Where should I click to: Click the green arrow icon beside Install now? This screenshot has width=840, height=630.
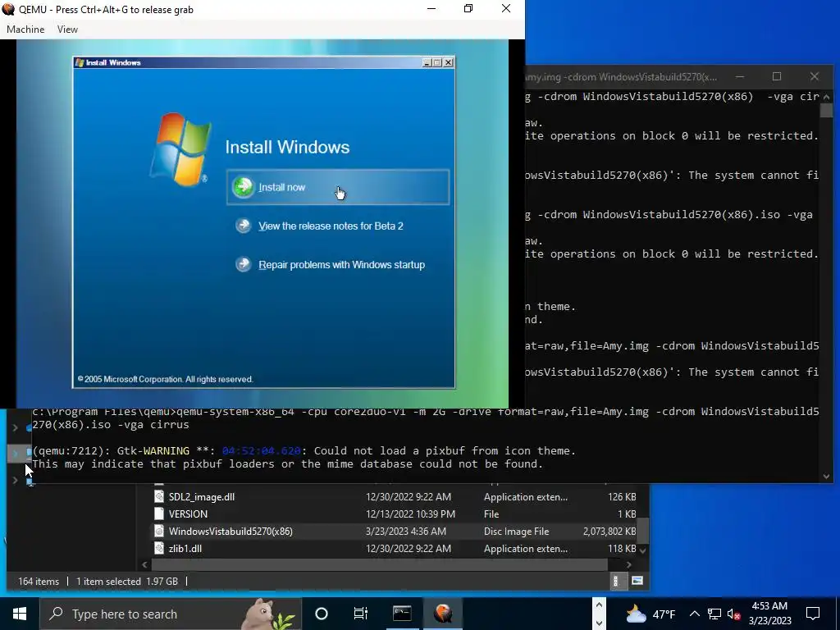(x=243, y=187)
